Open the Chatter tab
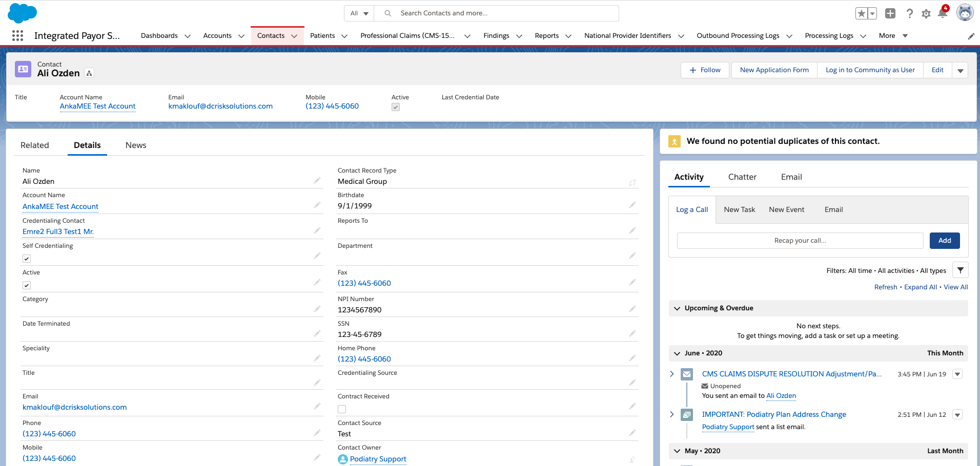The height and width of the screenshot is (466, 980). (x=742, y=177)
